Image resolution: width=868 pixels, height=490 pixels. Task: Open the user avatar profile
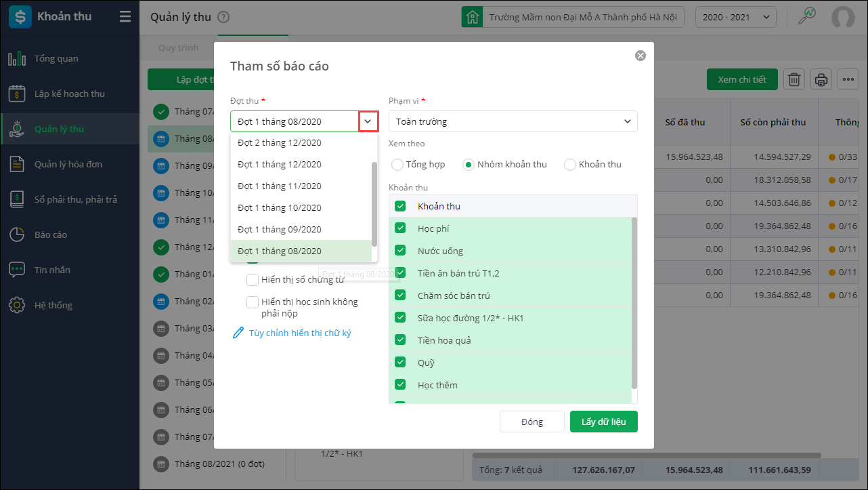click(x=843, y=17)
